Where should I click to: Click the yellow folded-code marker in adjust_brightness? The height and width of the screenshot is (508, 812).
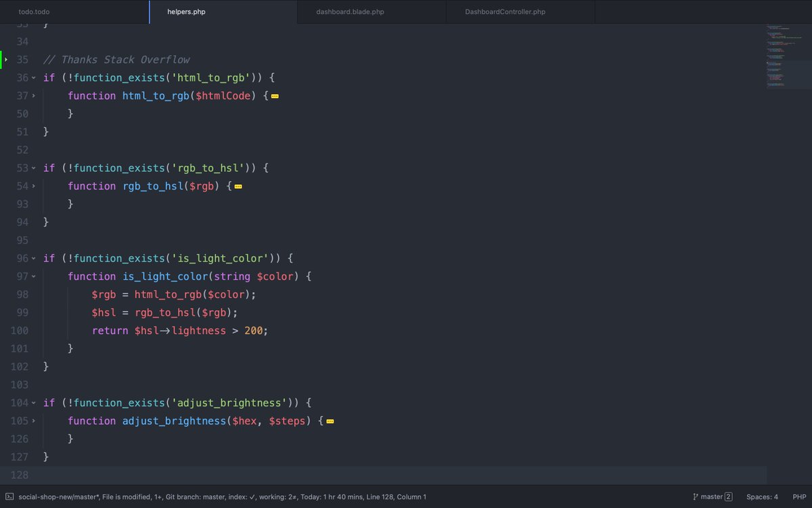click(330, 421)
